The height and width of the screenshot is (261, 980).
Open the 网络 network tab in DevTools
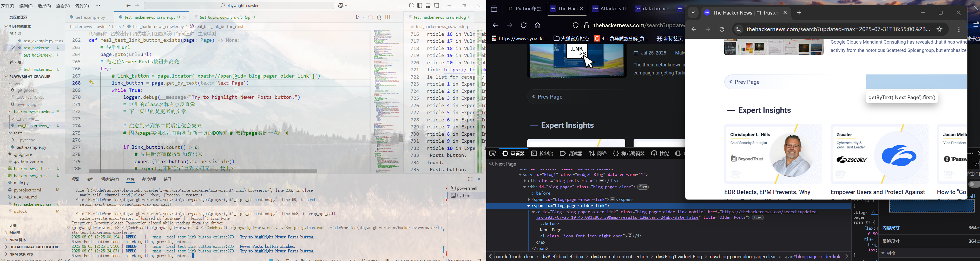coord(598,154)
